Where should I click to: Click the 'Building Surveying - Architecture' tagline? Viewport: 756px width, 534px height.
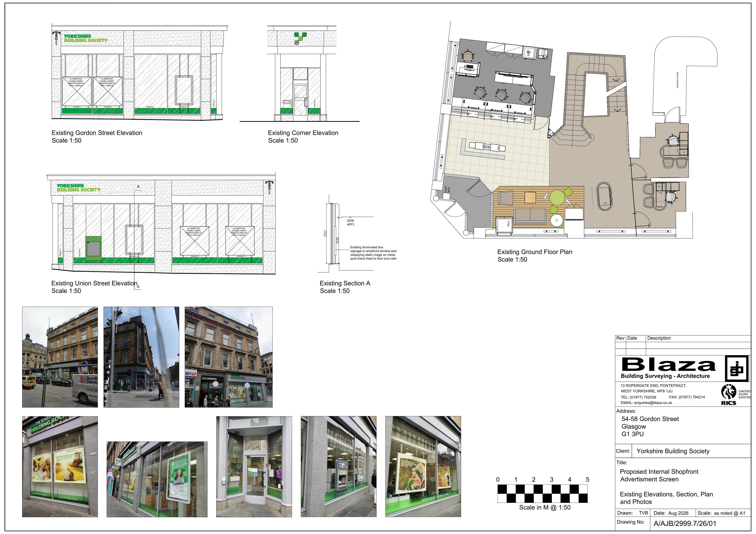pyautogui.click(x=665, y=376)
